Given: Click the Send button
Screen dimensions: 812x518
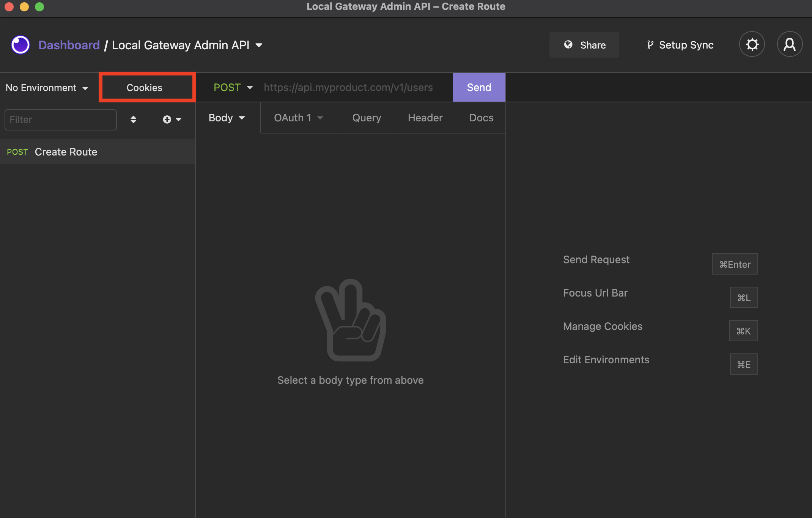Looking at the screenshot, I should click(x=479, y=87).
